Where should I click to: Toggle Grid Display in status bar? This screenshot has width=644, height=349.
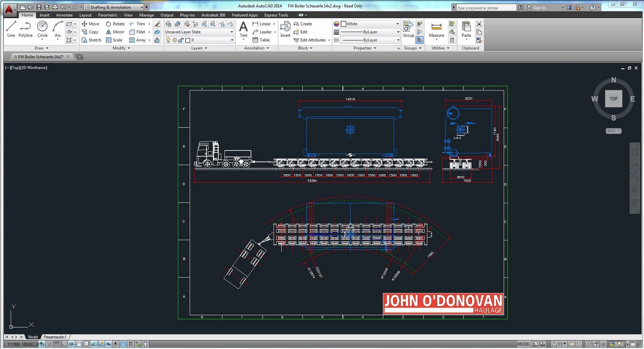click(x=56, y=344)
